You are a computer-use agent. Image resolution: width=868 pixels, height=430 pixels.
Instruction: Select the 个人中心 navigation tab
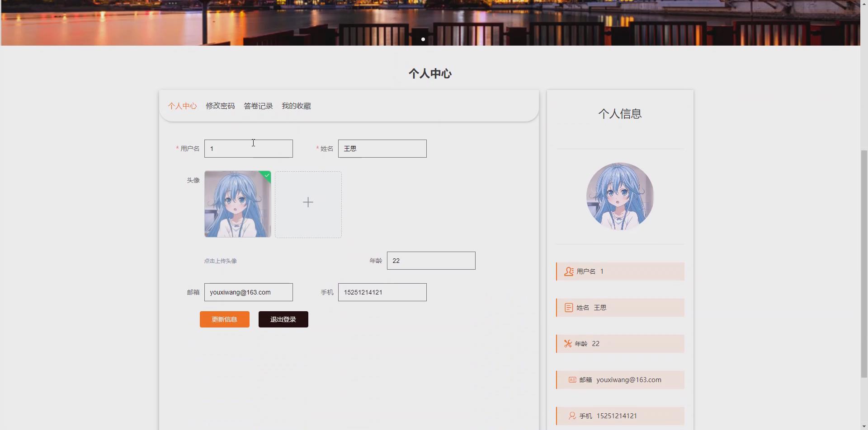(183, 106)
